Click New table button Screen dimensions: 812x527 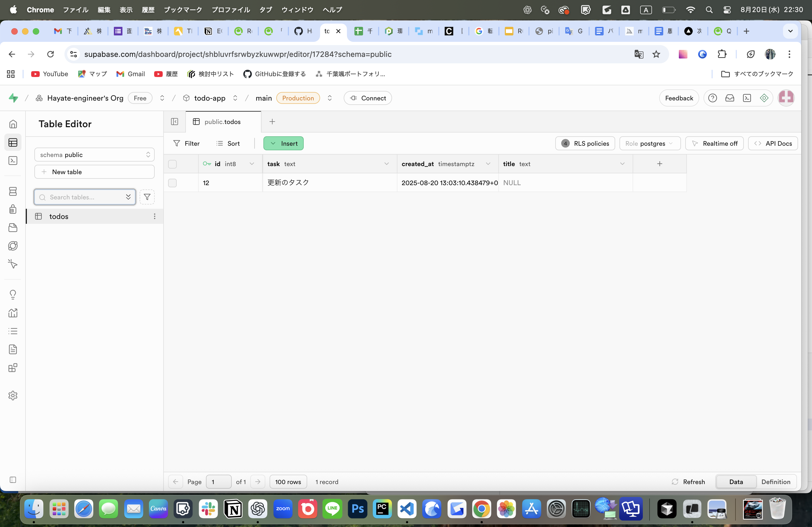(x=95, y=172)
